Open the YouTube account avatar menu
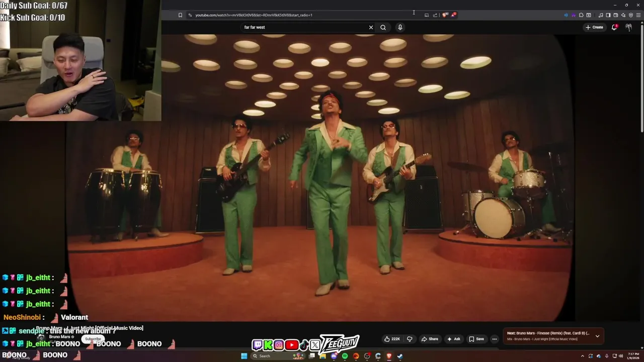644x362 pixels. 628,27
